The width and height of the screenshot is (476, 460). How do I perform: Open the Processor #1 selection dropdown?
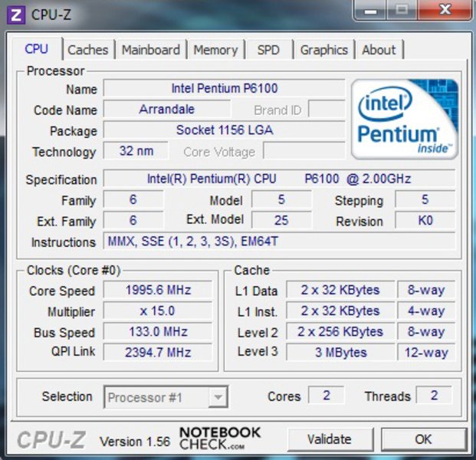166,397
